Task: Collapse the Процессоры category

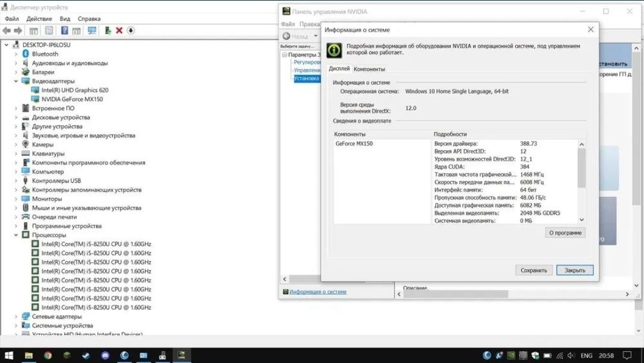Action: (x=16, y=235)
